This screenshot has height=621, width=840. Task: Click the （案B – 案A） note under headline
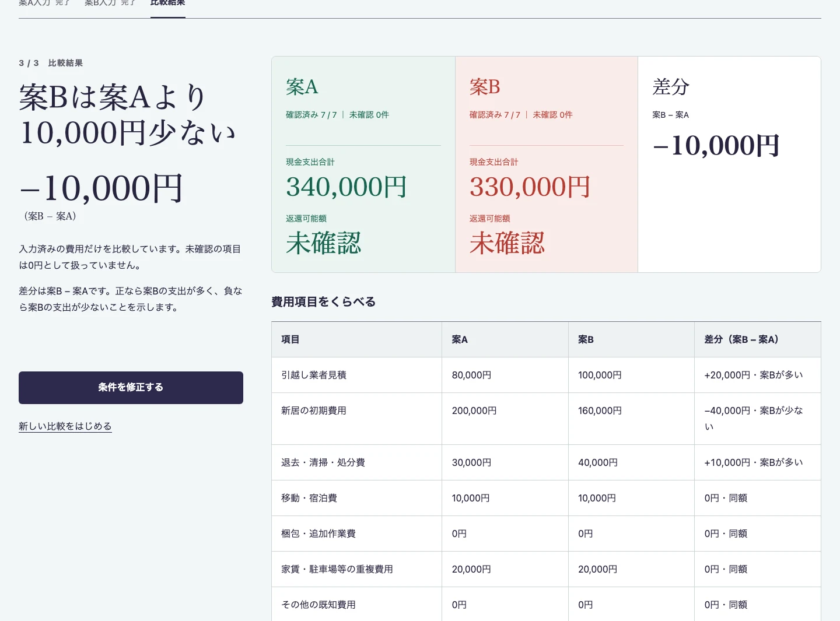(50, 216)
